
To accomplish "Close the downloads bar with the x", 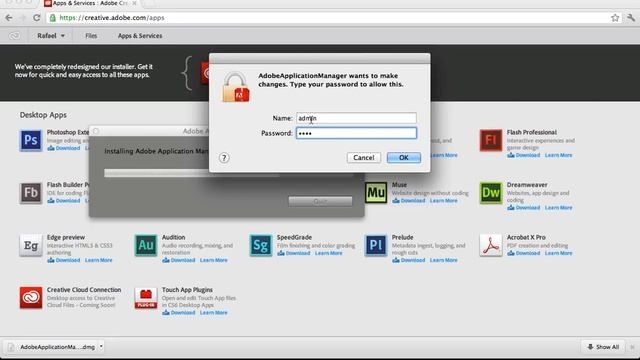I will [632, 347].
